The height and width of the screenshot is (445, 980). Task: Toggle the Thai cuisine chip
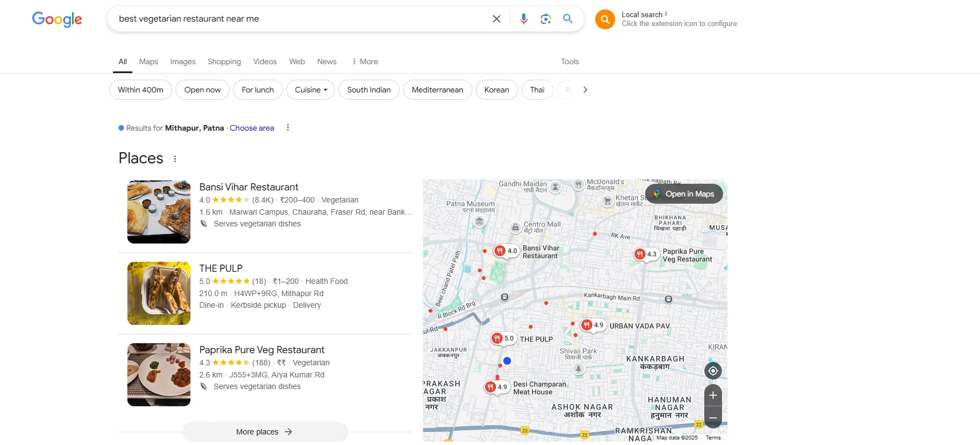tap(537, 90)
